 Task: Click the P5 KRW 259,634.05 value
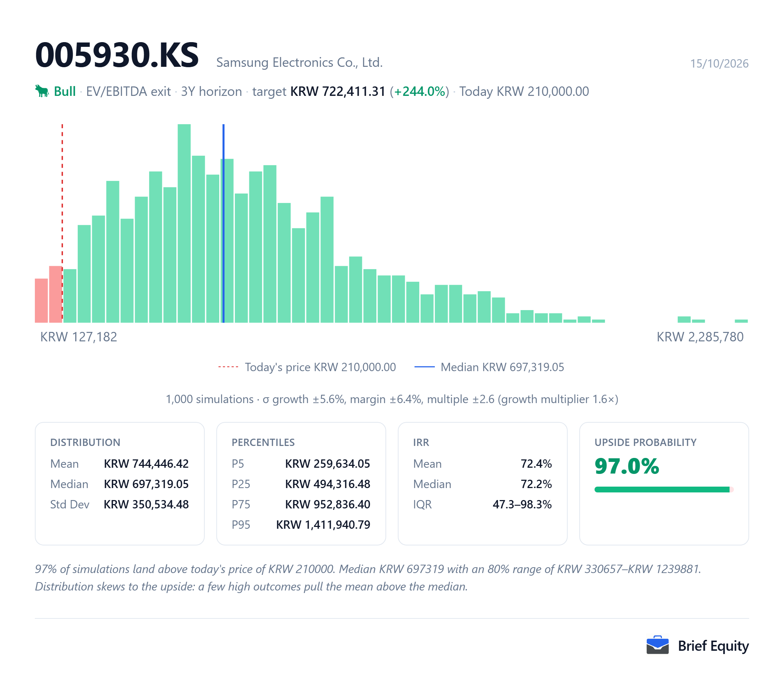(328, 464)
